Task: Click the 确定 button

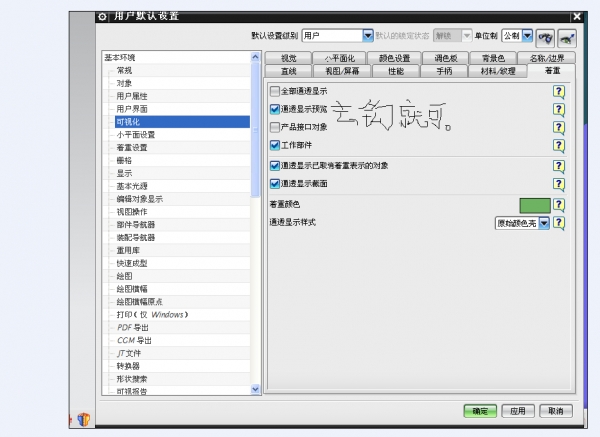Action: click(x=480, y=411)
